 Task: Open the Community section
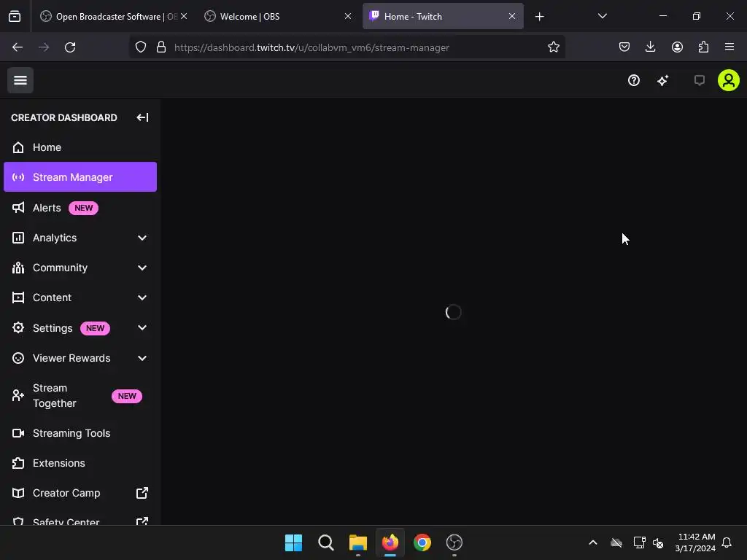pos(80,268)
